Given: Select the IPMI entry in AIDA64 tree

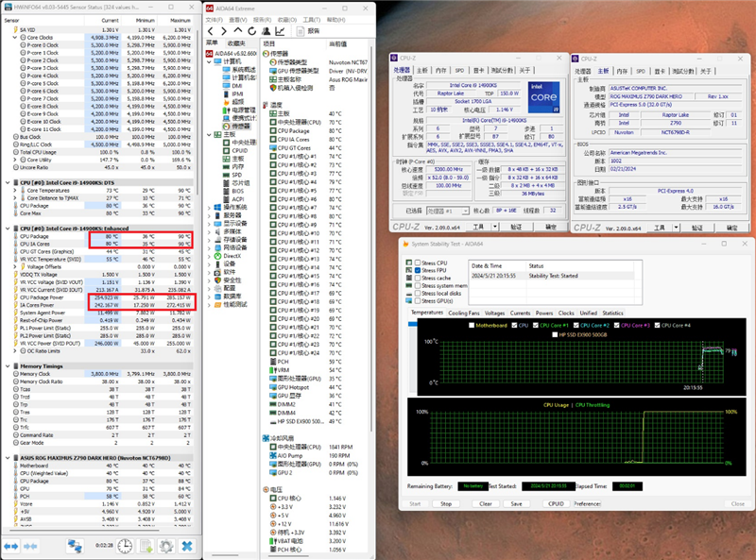Looking at the screenshot, I should [x=232, y=94].
